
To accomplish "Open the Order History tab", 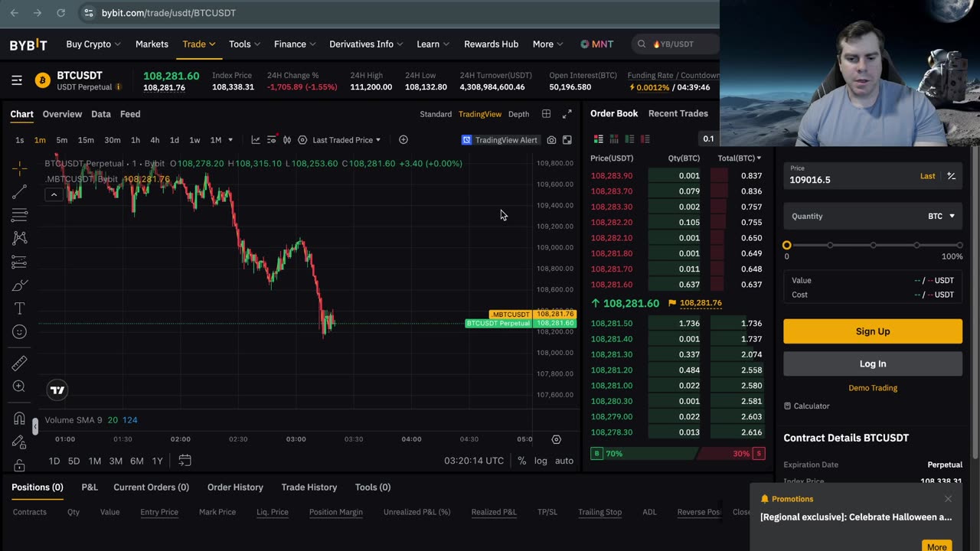I will (x=235, y=487).
